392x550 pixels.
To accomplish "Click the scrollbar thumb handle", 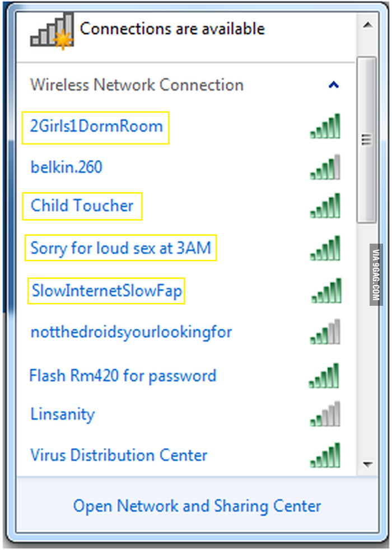I will click(366, 139).
